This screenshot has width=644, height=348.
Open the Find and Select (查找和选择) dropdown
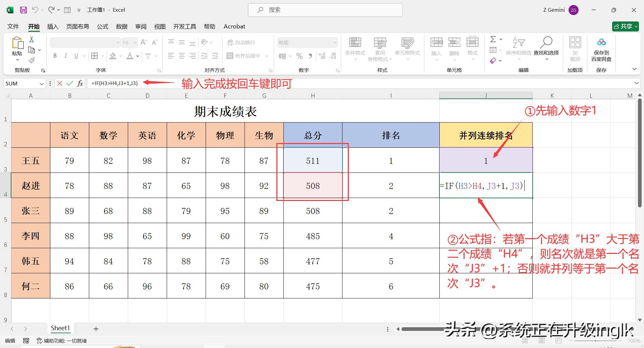546,47
